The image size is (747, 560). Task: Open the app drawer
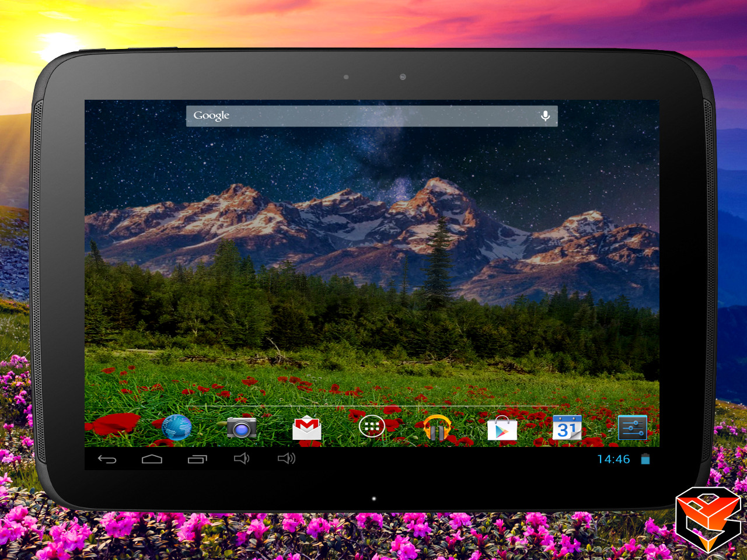click(372, 427)
